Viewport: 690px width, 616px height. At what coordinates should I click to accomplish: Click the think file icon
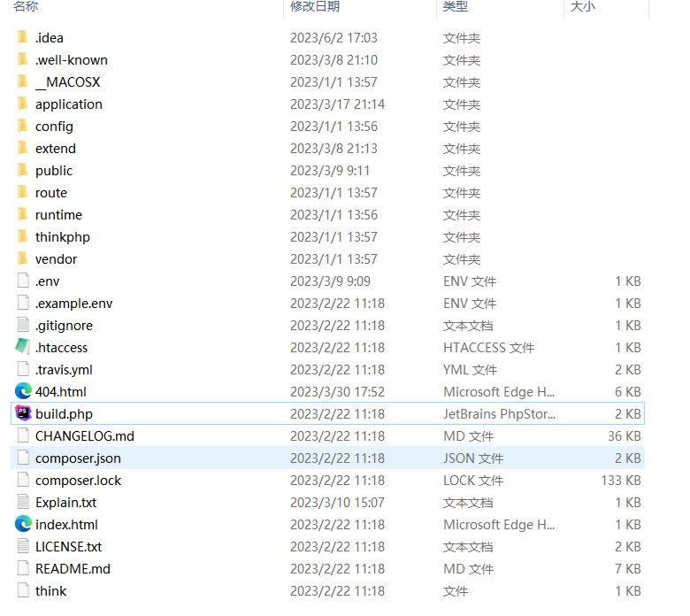[23, 590]
